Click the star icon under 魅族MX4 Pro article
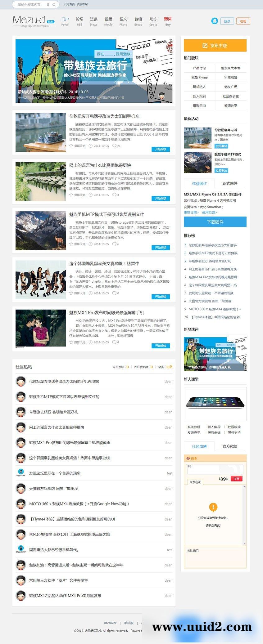 point(71,342)
